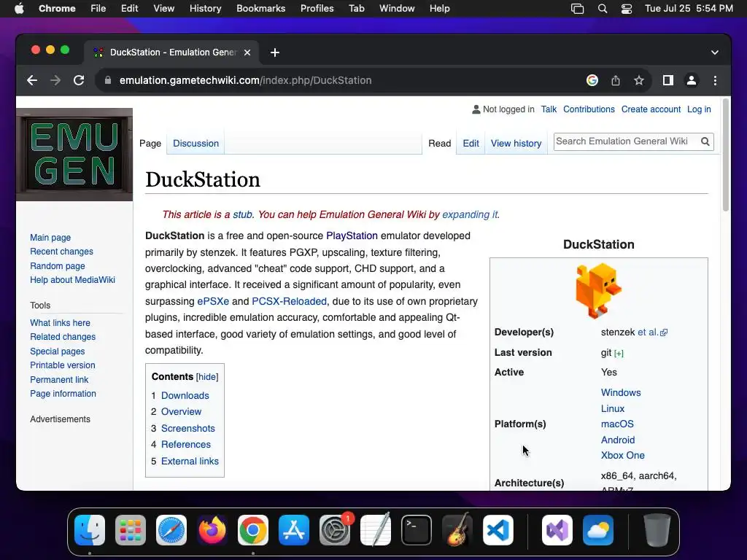This screenshot has width=747, height=560.
Task: Click the address bar URL
Action: click(245, 80)
